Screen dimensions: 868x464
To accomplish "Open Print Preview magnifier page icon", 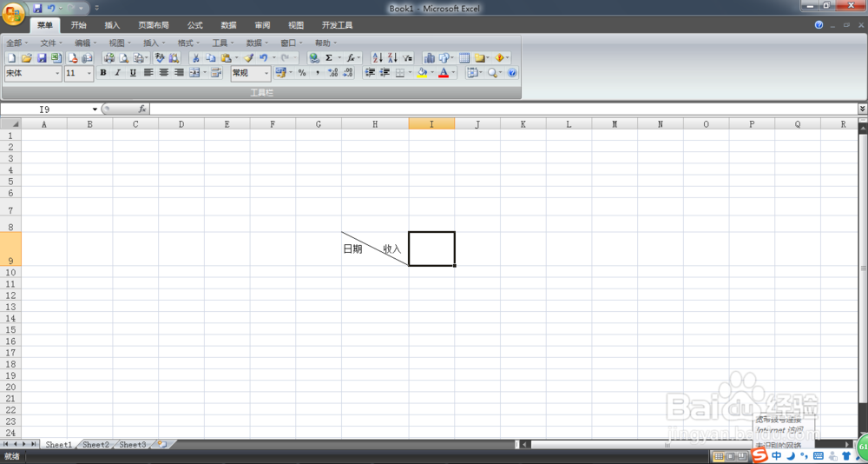I will pos(124,57).
